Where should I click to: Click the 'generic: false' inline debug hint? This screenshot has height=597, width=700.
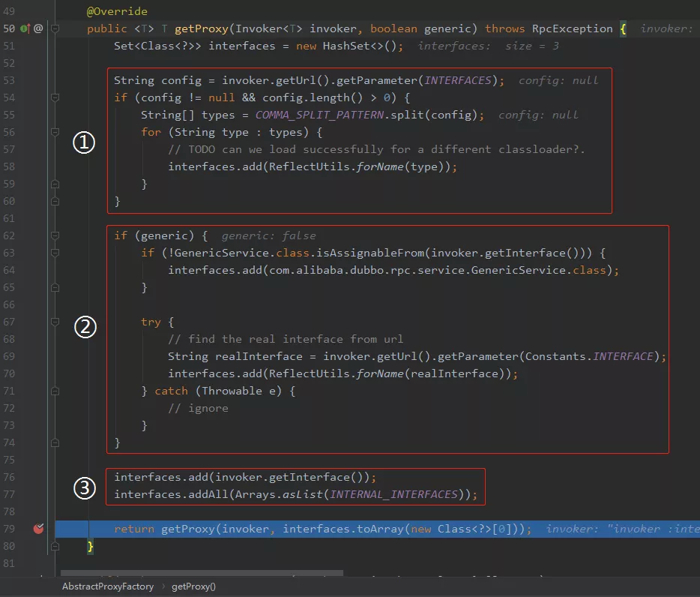point(269,236)
